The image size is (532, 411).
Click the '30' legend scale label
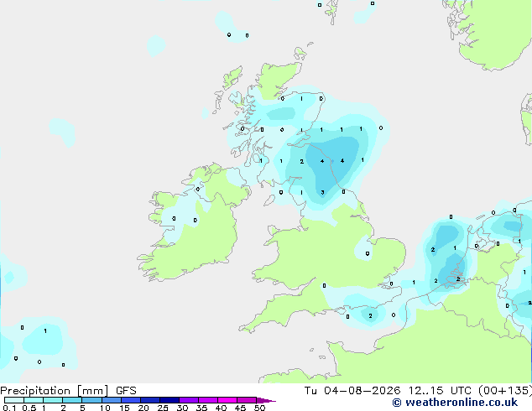[x=182, y=408]
